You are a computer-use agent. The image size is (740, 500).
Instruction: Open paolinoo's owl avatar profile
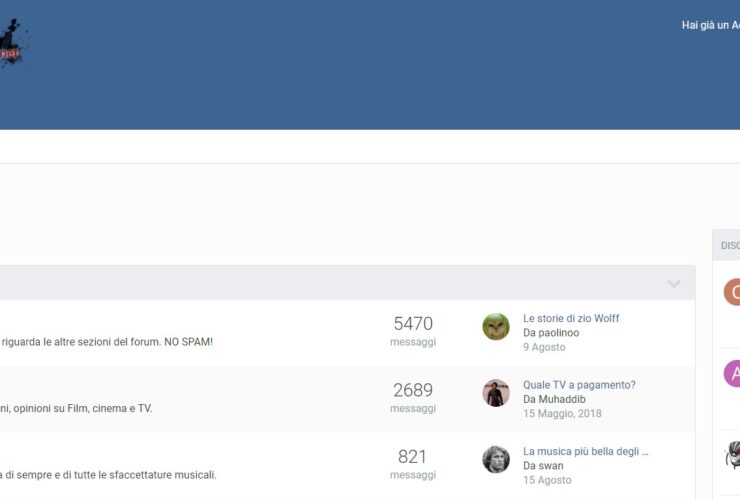coord(496,327)
